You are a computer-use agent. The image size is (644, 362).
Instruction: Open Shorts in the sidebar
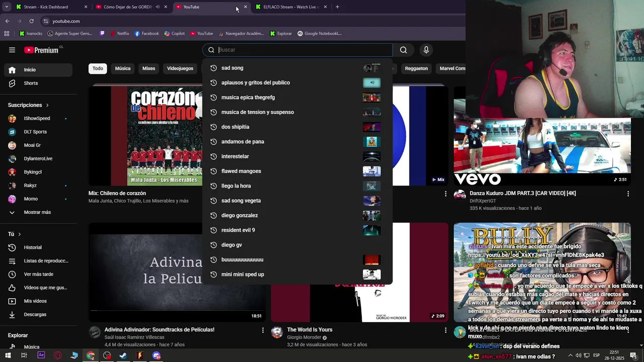click(x=38, y=83)
